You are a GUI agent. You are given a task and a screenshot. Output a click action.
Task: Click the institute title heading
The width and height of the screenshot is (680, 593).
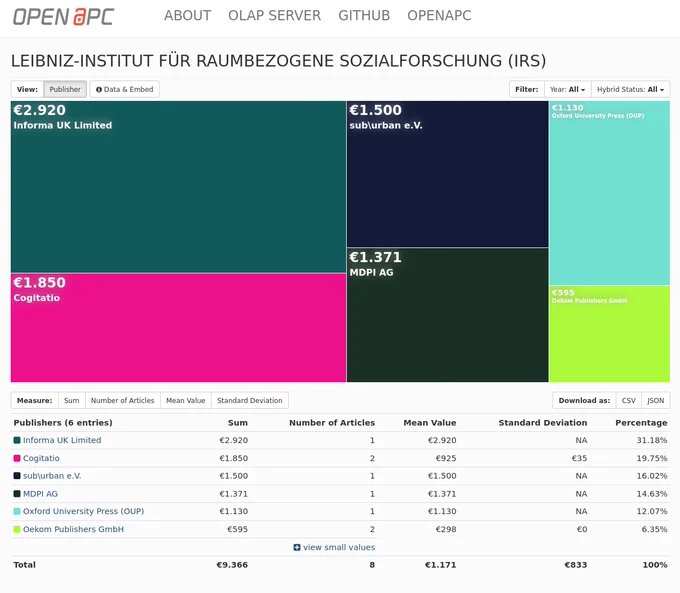[x=278, y=61]
